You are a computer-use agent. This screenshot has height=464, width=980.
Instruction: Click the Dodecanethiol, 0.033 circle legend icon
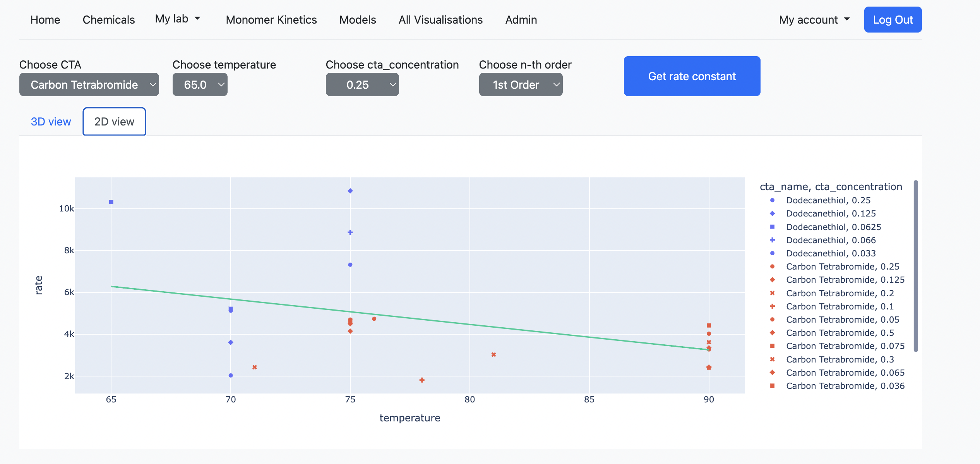(772, 253)
